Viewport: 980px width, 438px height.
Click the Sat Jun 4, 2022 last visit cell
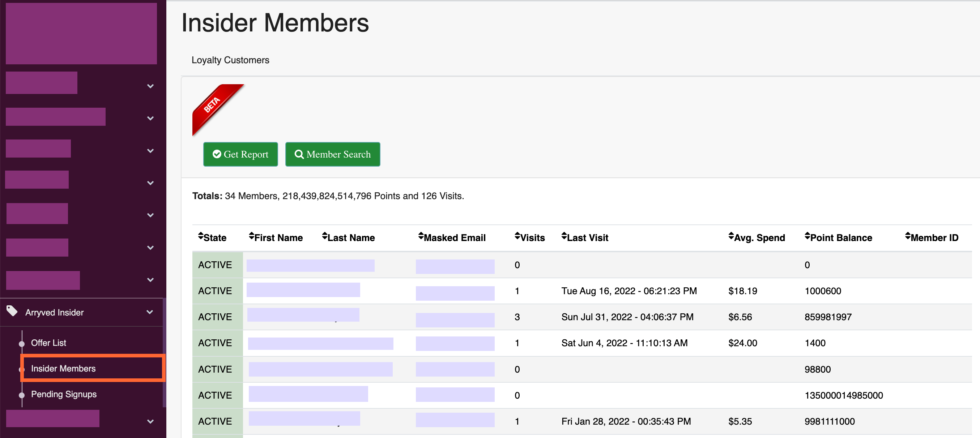click(624, 343)
